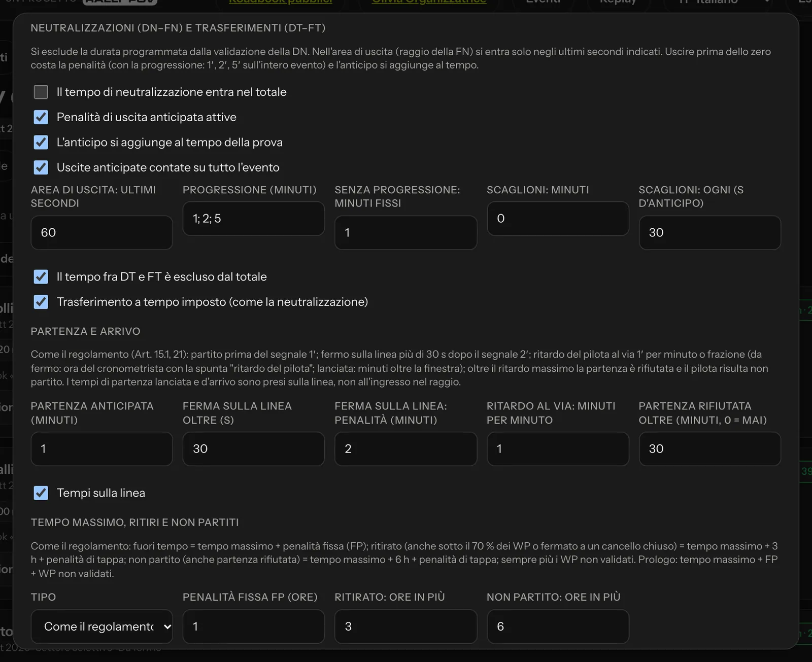Focus the 'Senza progressione: minuti fissi' field

pos(405,232)
